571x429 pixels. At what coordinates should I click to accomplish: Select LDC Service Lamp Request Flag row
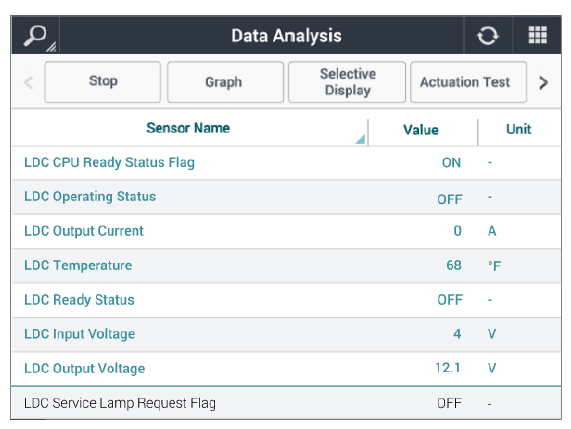click(286, 403)
